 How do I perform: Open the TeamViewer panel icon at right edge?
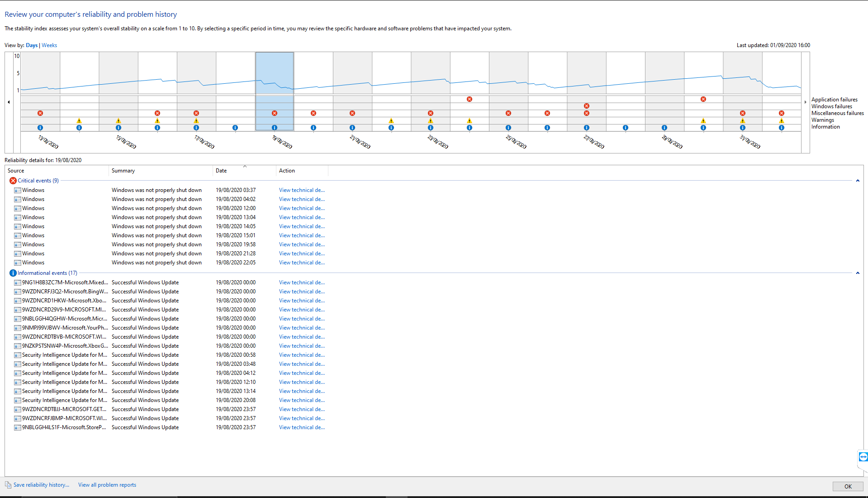(x=863, y=457)
